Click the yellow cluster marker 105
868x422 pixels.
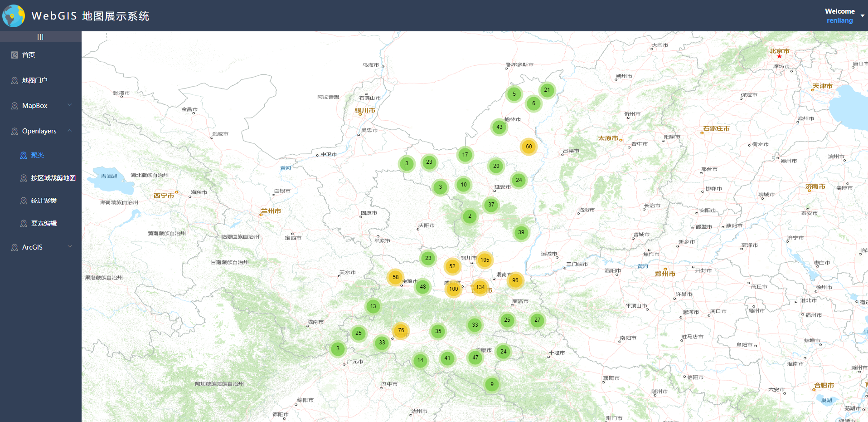click(485, 260)
